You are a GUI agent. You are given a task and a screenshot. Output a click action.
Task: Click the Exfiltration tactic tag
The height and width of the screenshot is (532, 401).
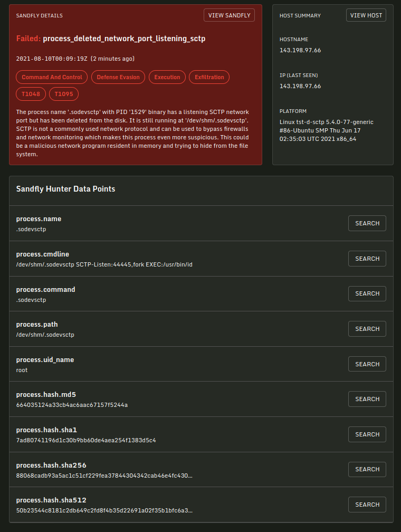point(209,77)
